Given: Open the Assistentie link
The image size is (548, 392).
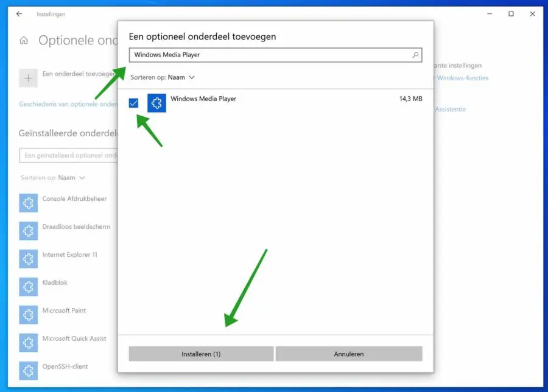Looking at the screenshot, I should point(450,110).
